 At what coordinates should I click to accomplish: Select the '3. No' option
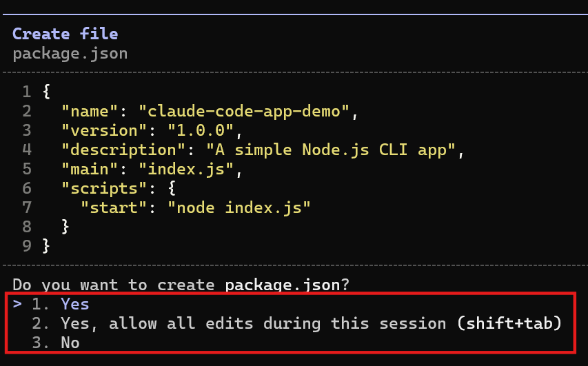coord(56,343)
